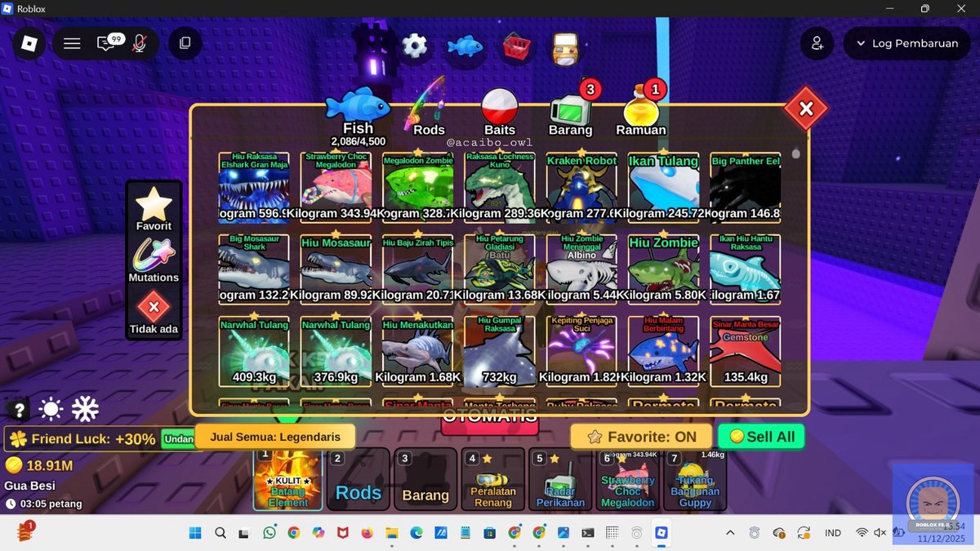Filter by Favorit star
The height and width of the screenshot is (551, 980).
(x=154, y=208)
